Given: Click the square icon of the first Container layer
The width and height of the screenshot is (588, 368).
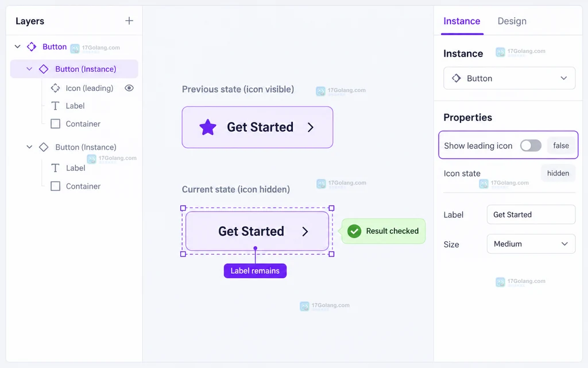Looking at the screenshot, I should click(x=55, y=124).
